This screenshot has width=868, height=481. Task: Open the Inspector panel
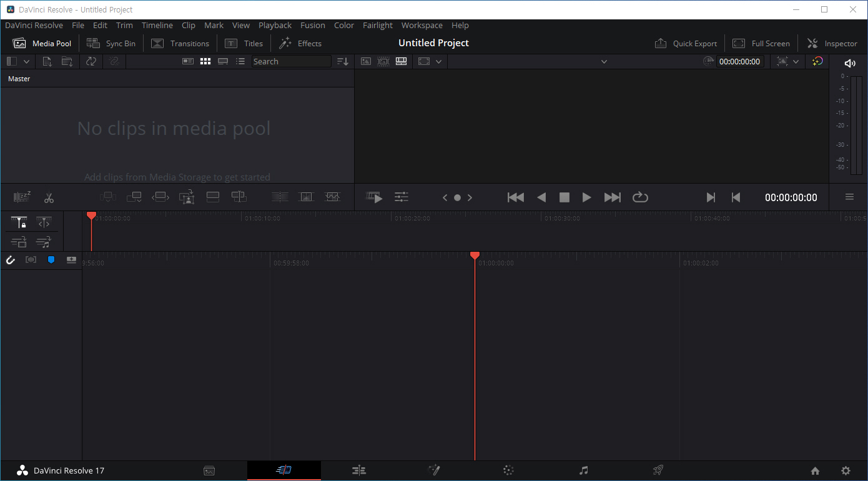click(x=832, y=43)
